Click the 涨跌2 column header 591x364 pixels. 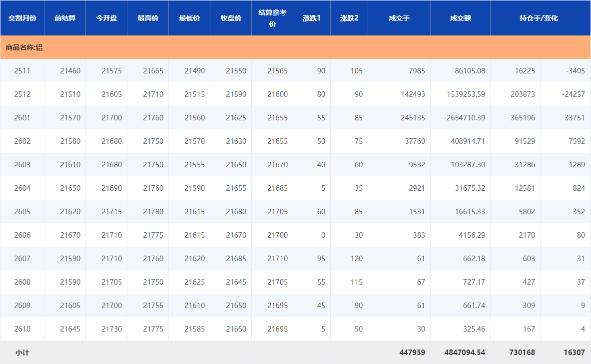(349, 18)
